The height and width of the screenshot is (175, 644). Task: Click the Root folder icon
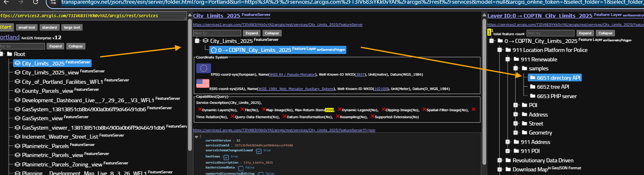coord(9,54)
